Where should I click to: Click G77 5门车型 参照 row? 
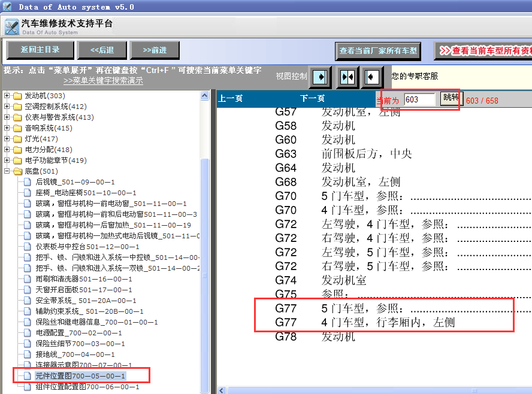click(403, 308)
